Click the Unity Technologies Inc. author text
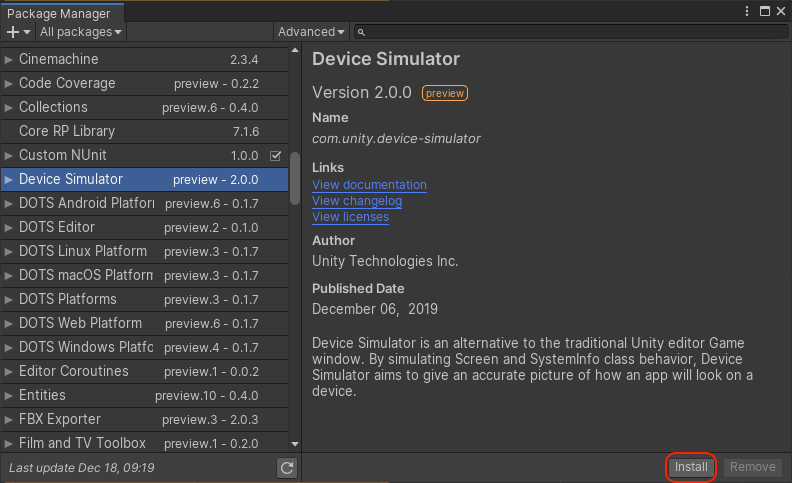This screenshot has width=792, height=483. [385, 261]
